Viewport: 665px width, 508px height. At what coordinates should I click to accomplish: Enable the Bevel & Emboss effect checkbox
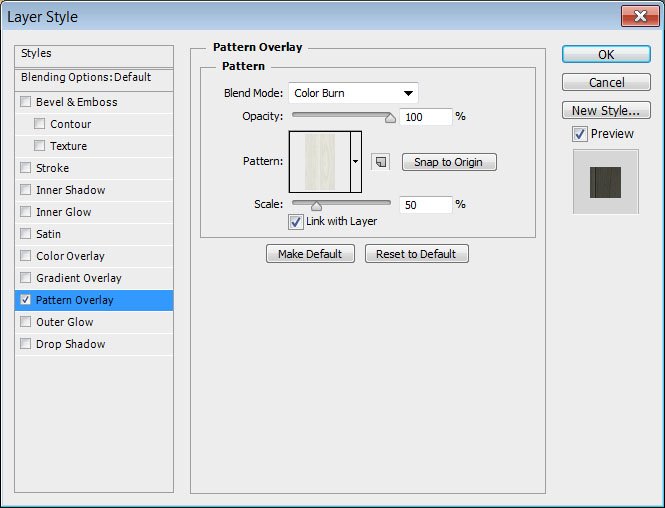click(x=26, y=102)
